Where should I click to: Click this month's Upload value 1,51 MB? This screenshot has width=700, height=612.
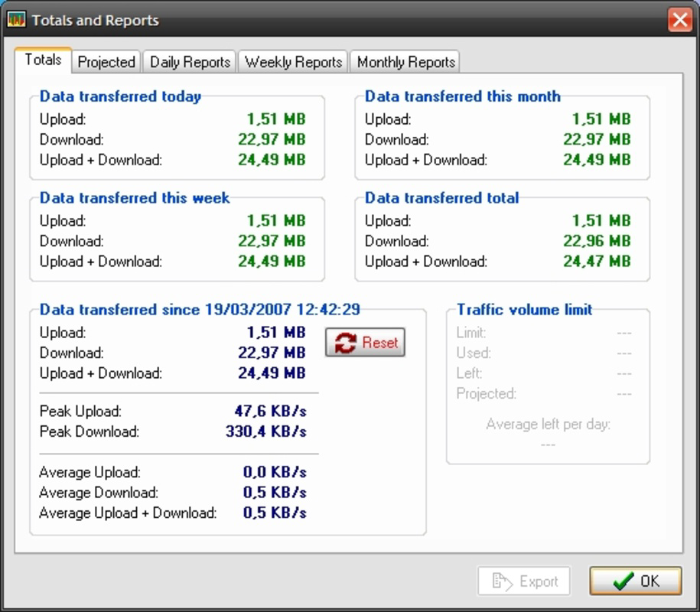pos(601,119)
